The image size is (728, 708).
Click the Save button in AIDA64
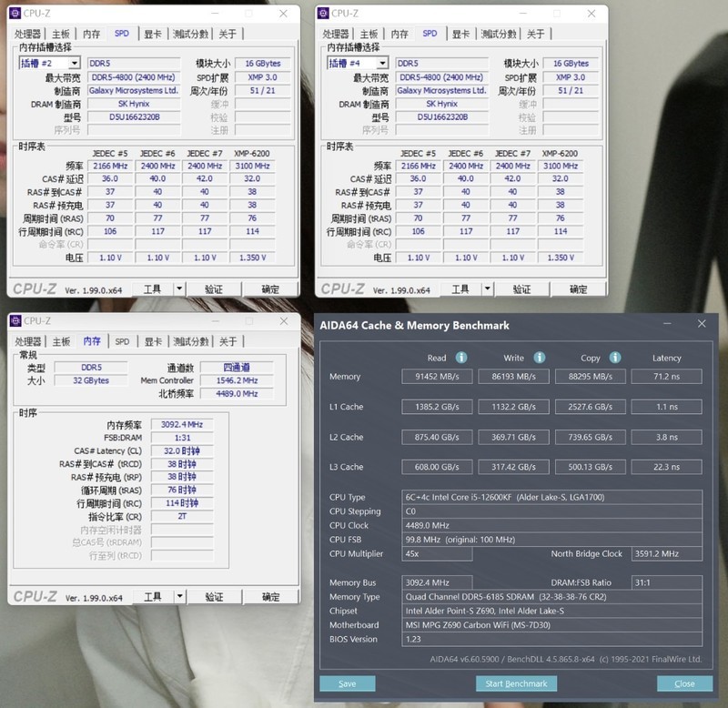[x=348, y=683]
